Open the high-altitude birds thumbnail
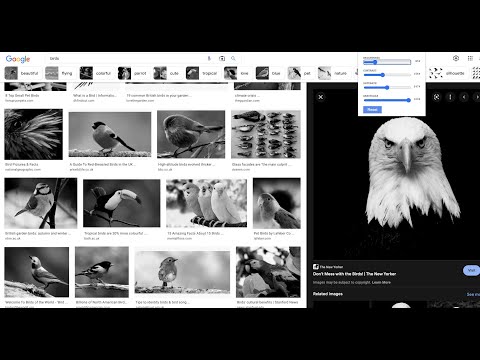The height and width of the screenshot is (360, 480). [x=191, y=134]
